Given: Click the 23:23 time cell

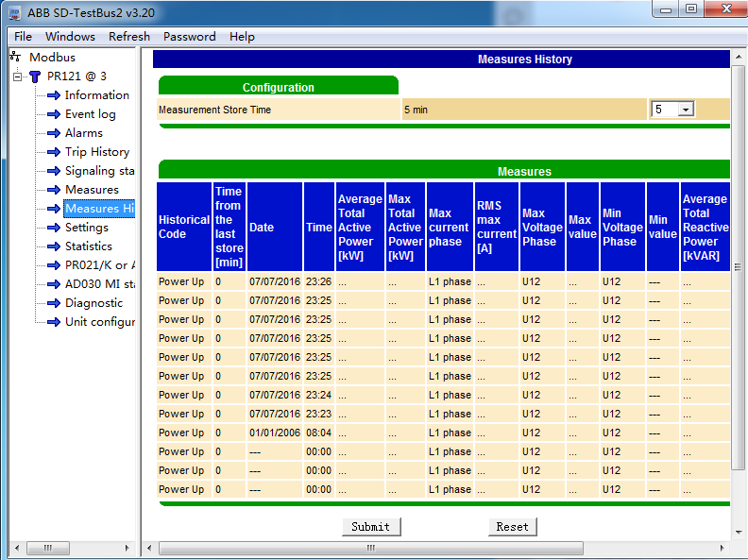Looking at the screenshot, I should (319, 414).
